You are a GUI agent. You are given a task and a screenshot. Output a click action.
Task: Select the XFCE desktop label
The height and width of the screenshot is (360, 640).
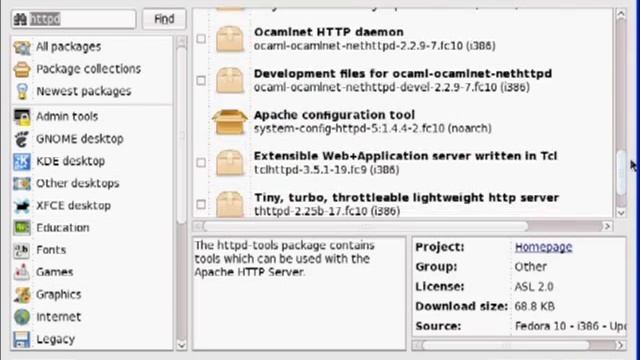[73, 206]
